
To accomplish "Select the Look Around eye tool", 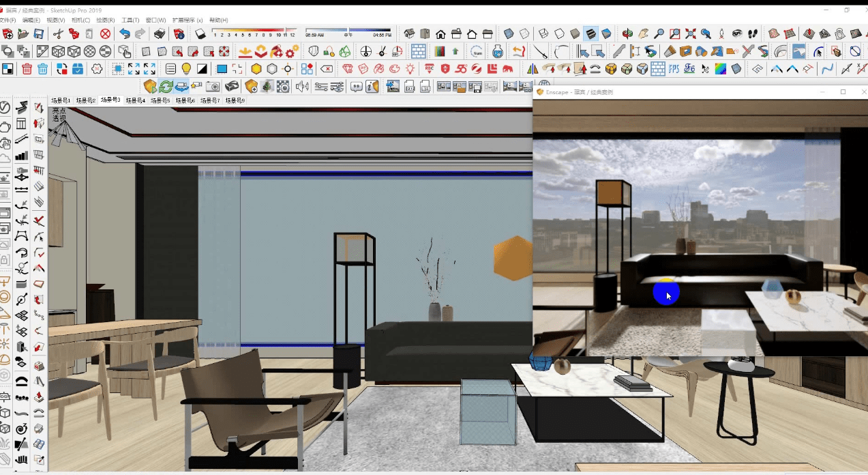I will point(736,33).
